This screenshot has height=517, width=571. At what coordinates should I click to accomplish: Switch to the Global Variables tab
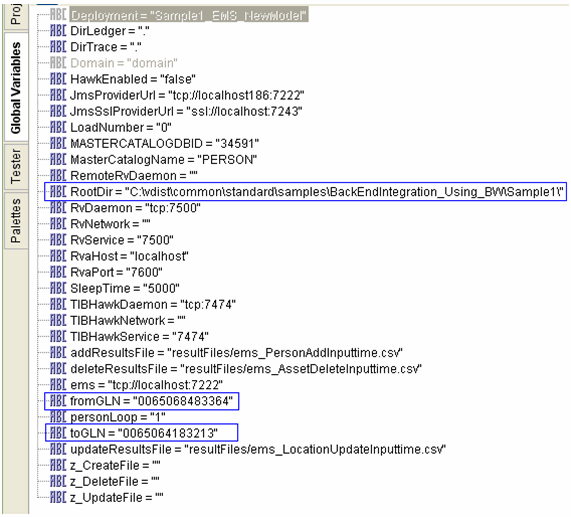tap(16, 87)
